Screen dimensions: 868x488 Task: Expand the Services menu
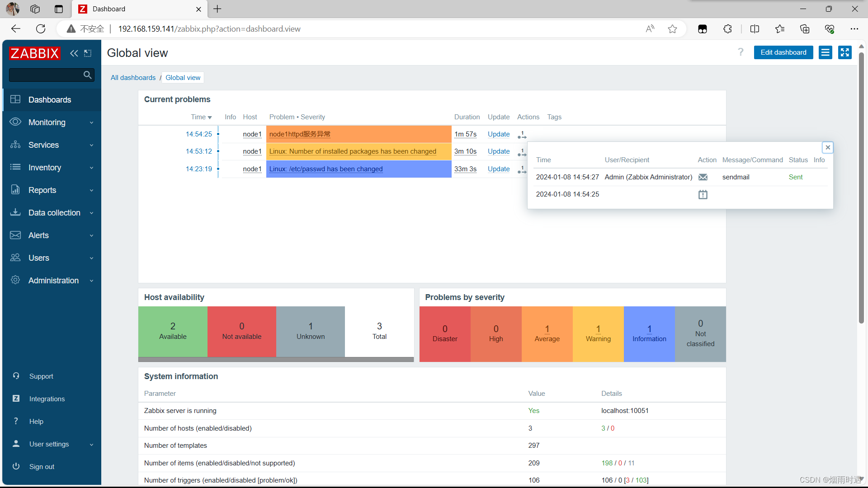(52, 145)
